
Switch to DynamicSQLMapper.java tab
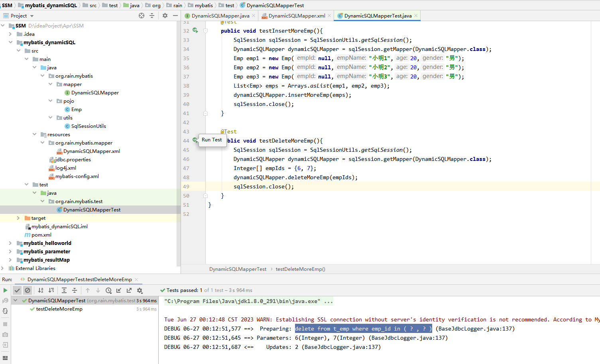tap(220, 16)
